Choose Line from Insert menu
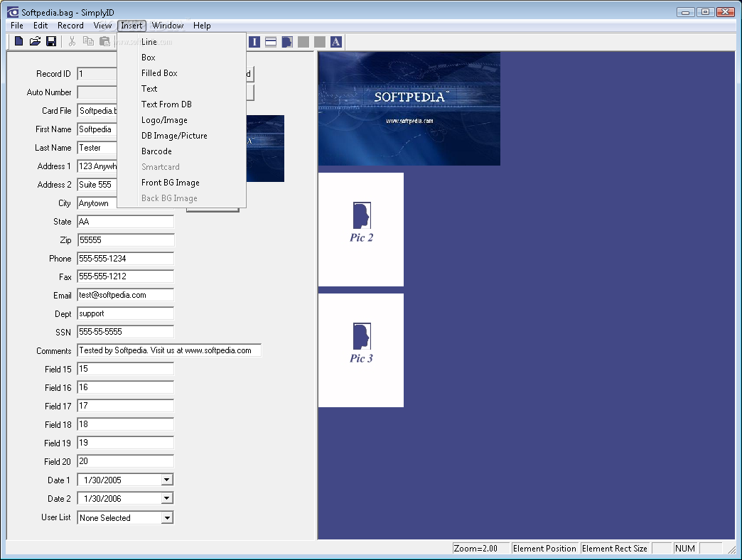This screenshot has height=560, width=742. tap(182, 42)
